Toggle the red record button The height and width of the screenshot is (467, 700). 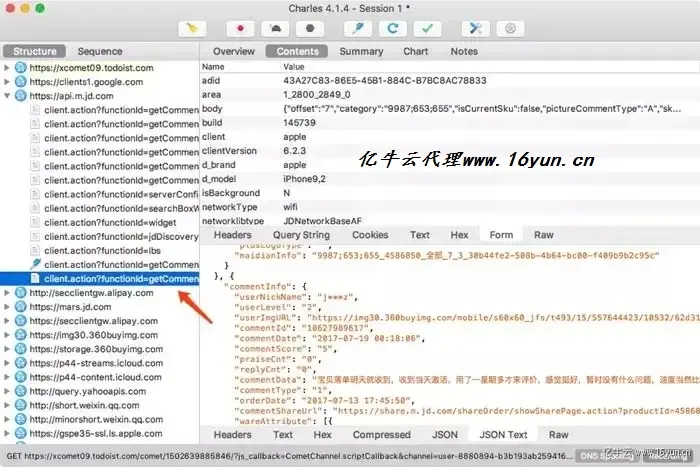[240, 29]
